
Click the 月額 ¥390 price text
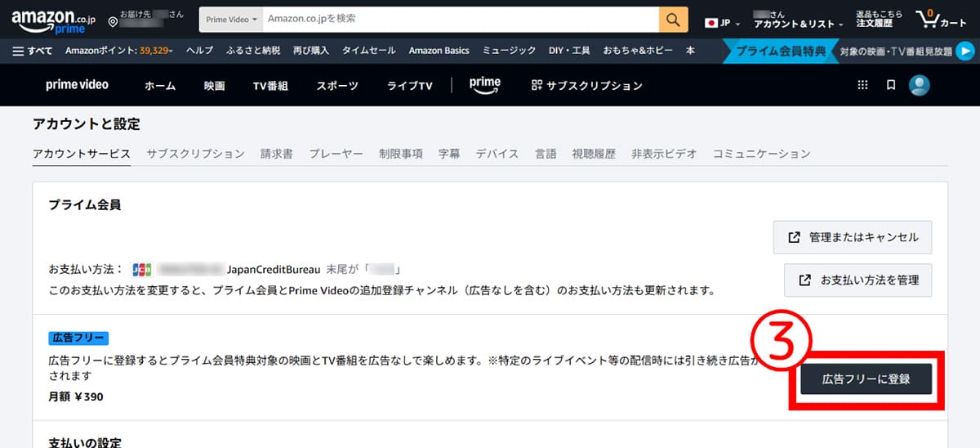(76, 397)
